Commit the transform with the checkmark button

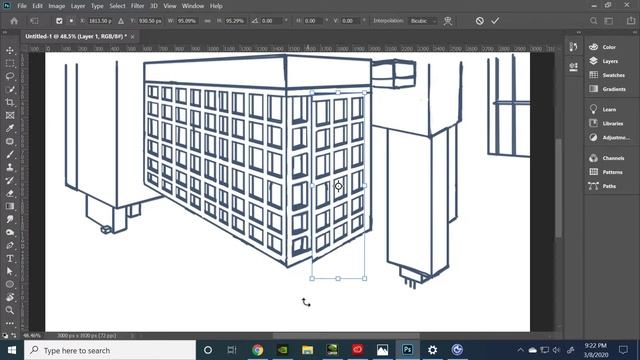[495, 21]
